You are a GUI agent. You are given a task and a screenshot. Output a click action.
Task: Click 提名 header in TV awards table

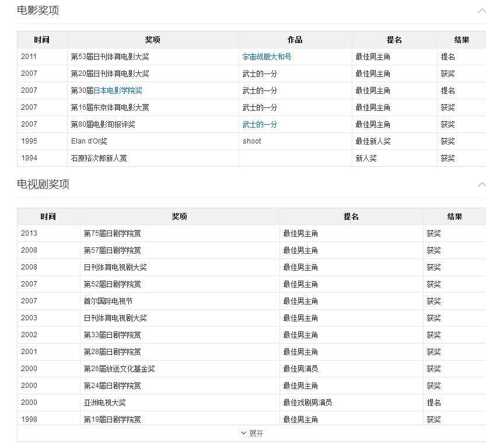coord(351,216)
